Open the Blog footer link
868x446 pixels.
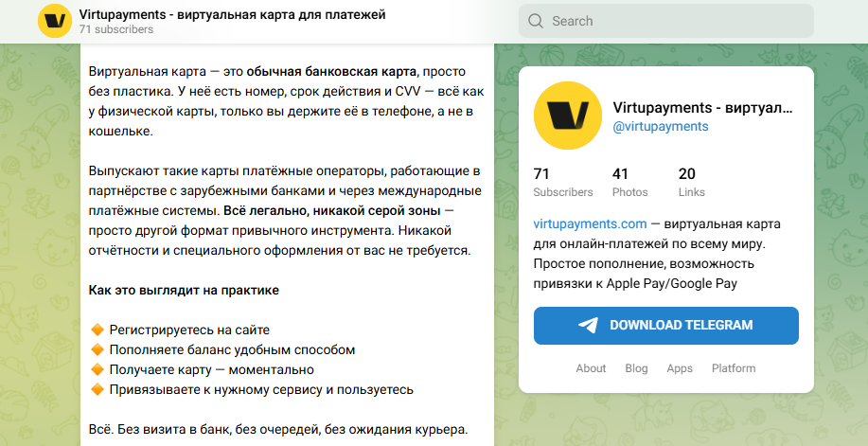tap(637, 368)
